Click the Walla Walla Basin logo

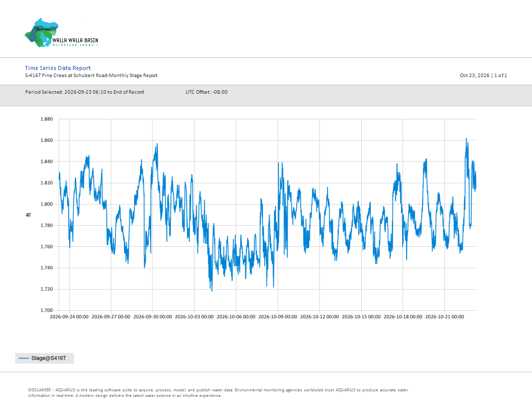click(x=61, y=33)
